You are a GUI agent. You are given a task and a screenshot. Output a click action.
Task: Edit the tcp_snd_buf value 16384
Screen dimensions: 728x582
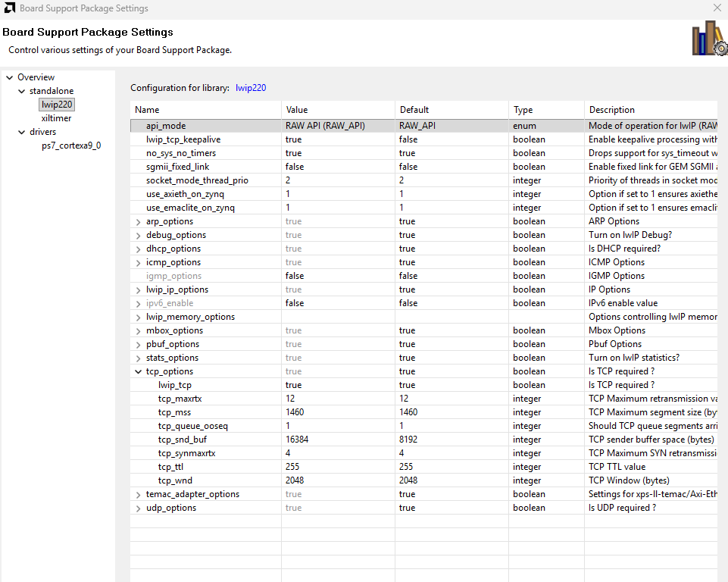pos(337,440)
